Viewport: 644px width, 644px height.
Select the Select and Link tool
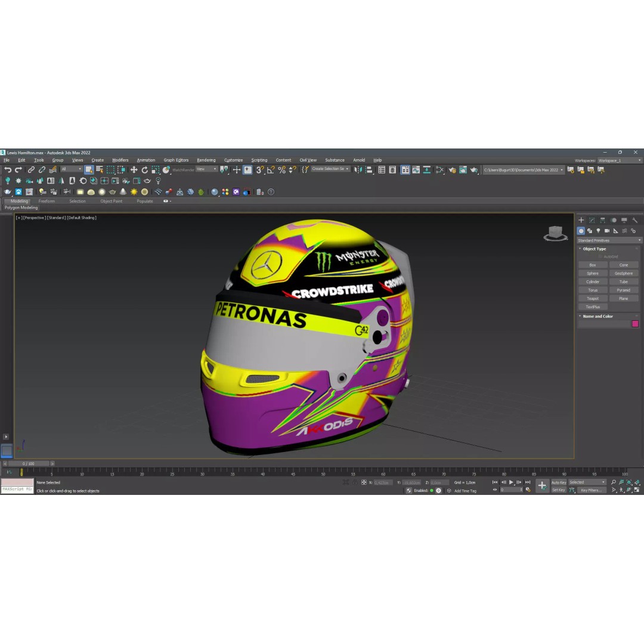click(x=31, y=169)
